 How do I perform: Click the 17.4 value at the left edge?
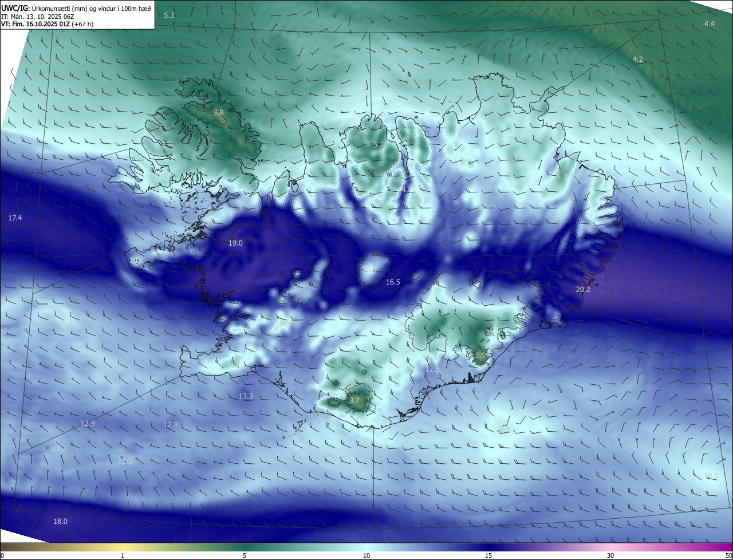pyautogui.click(x=15, y=218)
